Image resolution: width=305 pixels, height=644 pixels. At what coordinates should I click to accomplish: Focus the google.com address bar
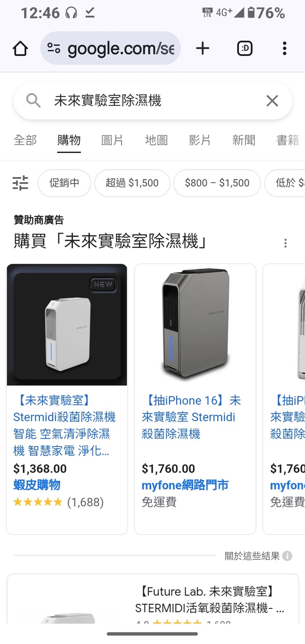pyautogui.click(x=110, y=48)
